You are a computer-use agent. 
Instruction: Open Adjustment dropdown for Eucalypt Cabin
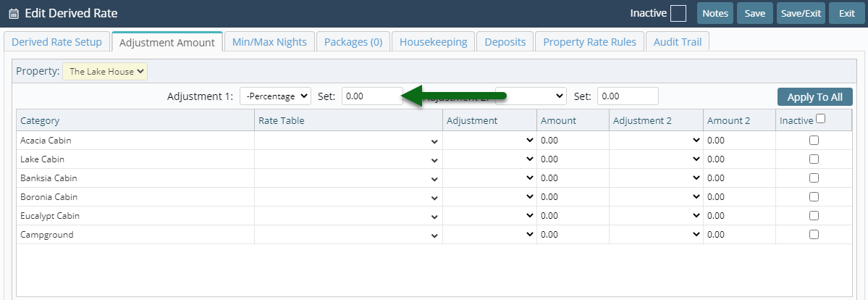point(489,216)
